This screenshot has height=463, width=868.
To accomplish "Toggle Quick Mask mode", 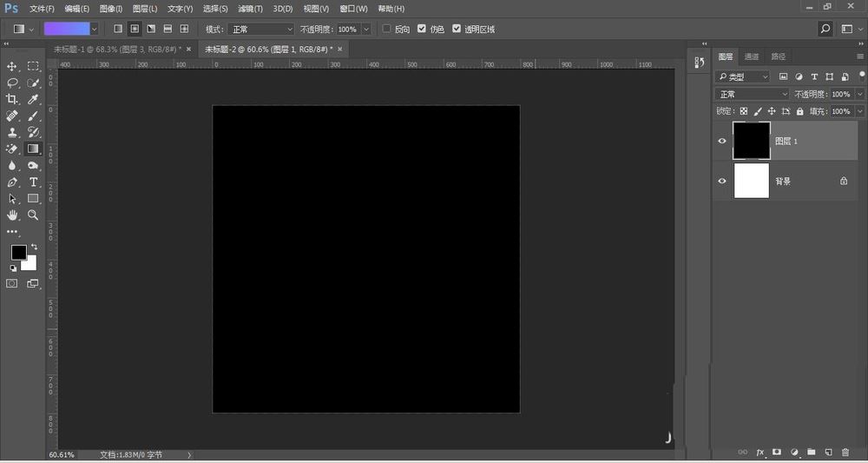I will tap(11, 283).
